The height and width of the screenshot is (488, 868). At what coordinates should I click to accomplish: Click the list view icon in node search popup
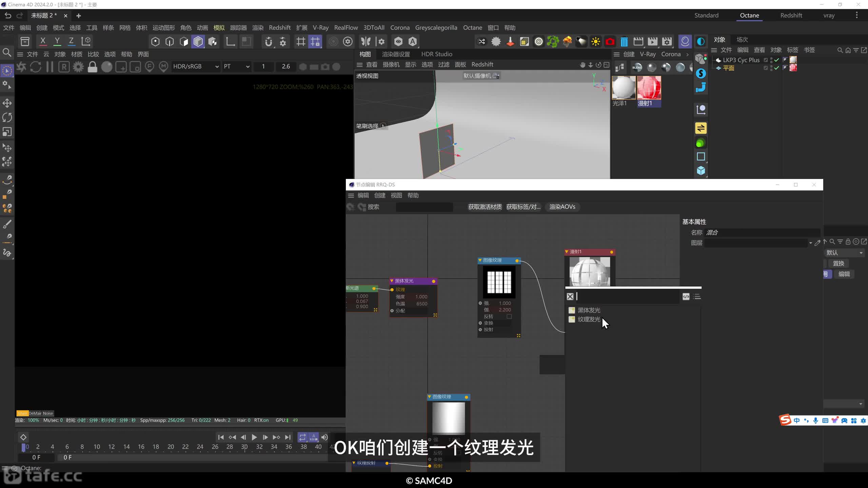(x=697, y=297)
